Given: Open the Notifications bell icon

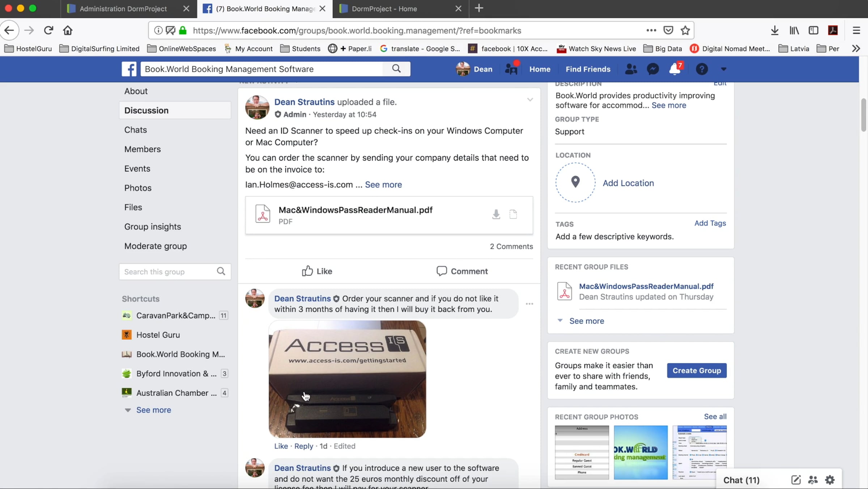Looking at the screenshot, I should pos(675,69).
